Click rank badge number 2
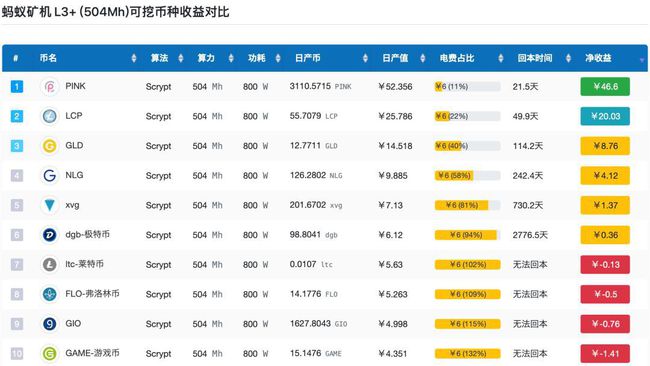Image resolution: width=650 pixels, height=366 pixels. (17, 116)
